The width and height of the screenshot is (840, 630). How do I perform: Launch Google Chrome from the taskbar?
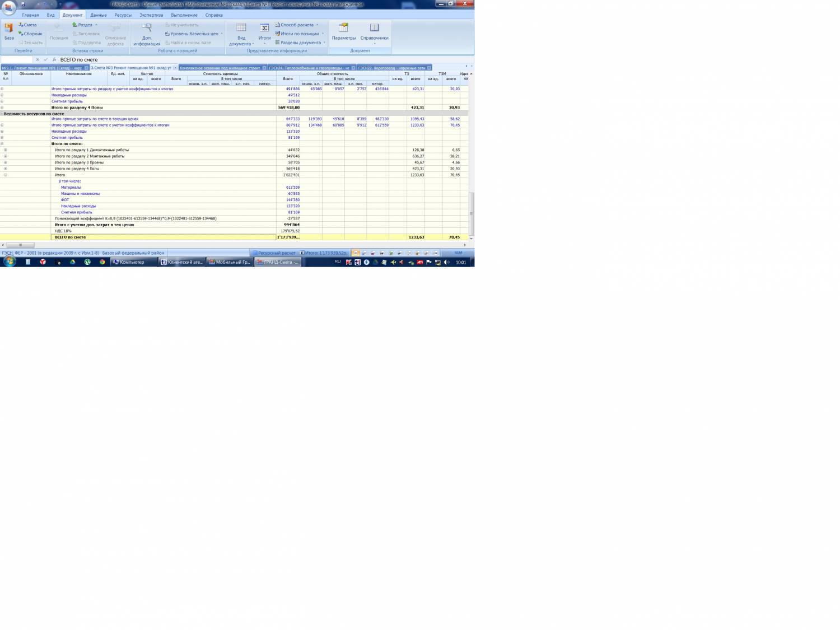click(x=102, y=262)
